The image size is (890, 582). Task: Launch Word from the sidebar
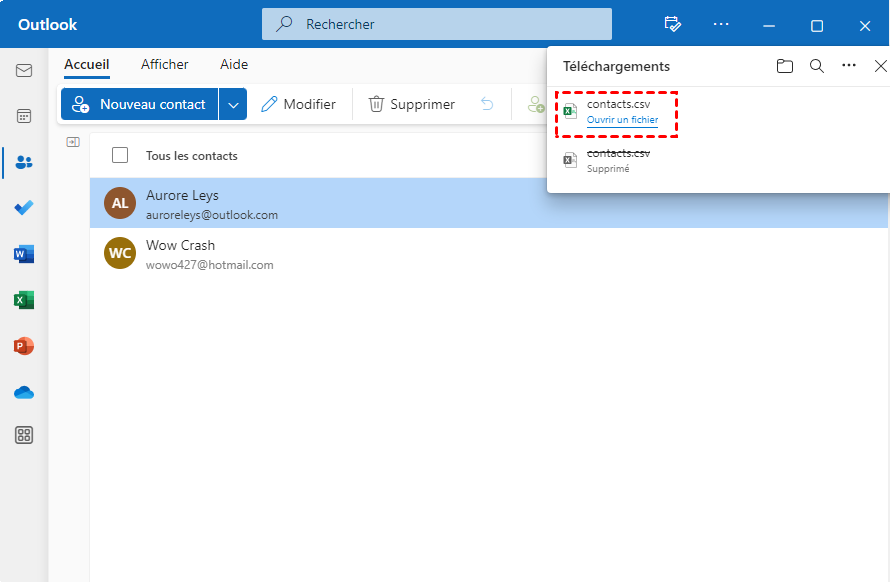(24, 254)
